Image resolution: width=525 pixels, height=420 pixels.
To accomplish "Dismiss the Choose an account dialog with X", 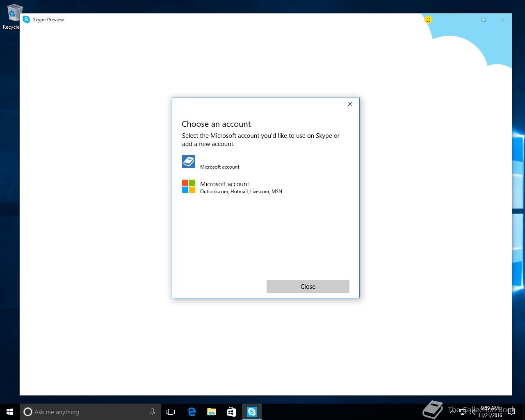I will [350, 104].
